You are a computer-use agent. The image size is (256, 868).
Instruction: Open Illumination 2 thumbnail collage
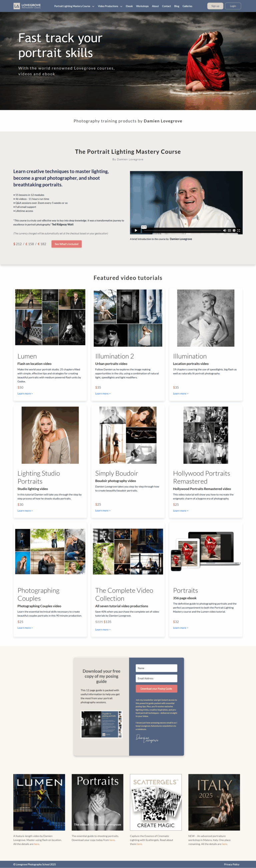pyautogui.click(x=128, y=318)
